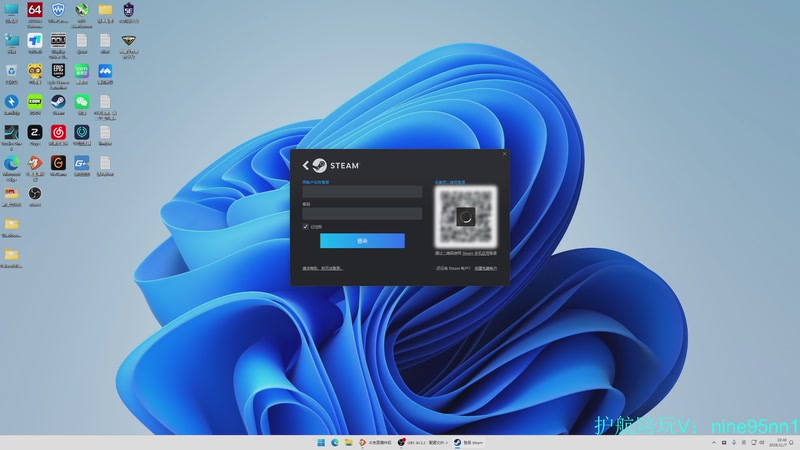
Task: Open the Windows Start button
Action: coord(321,442)
